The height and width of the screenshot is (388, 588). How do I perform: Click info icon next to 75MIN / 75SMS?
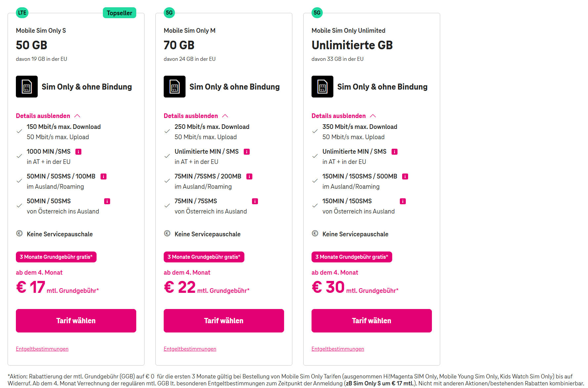pos(255,201)
